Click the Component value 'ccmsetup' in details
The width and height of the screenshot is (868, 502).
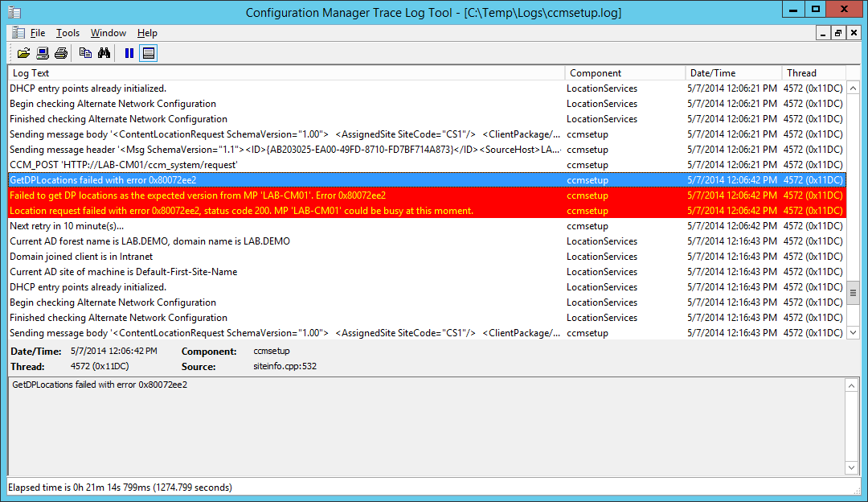272,352
